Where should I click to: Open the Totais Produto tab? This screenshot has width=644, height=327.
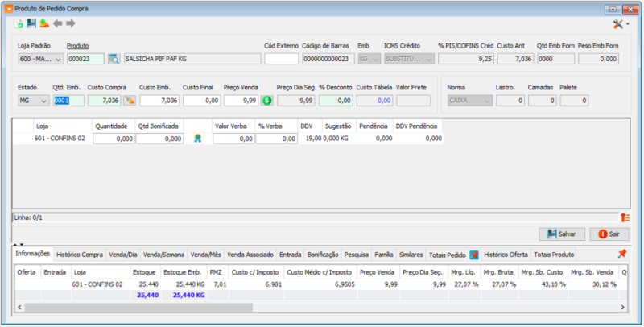coord(554,255)
